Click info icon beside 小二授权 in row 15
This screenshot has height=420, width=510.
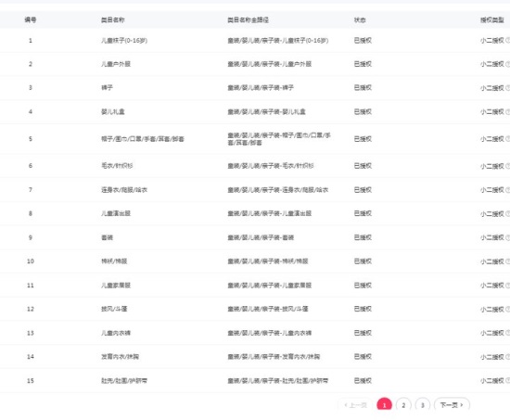(508, 381)
